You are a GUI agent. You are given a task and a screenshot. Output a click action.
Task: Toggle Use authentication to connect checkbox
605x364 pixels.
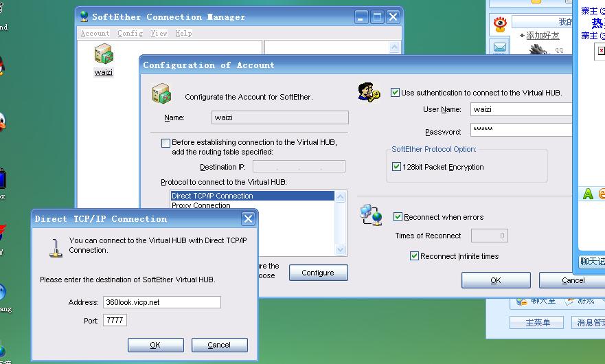click(395, 92)
